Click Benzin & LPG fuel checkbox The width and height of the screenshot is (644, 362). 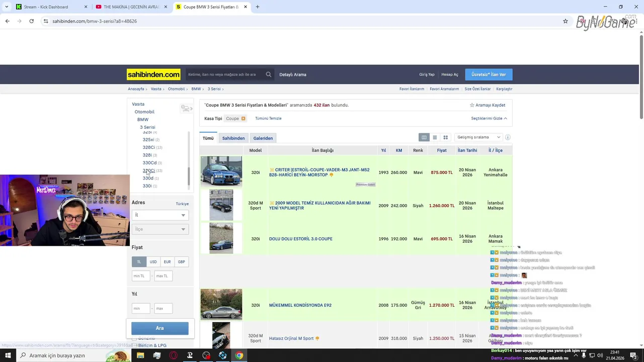(134, 345)
